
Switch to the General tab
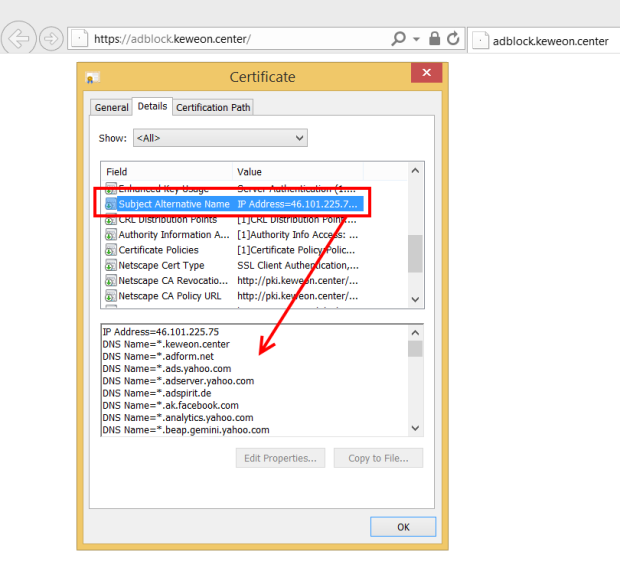(x=111, y=107)
